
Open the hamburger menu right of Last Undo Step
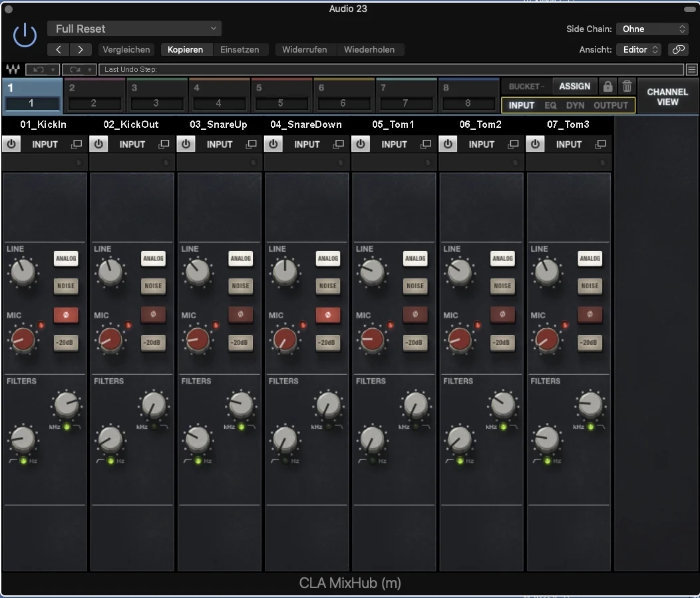tap(691, 69)
